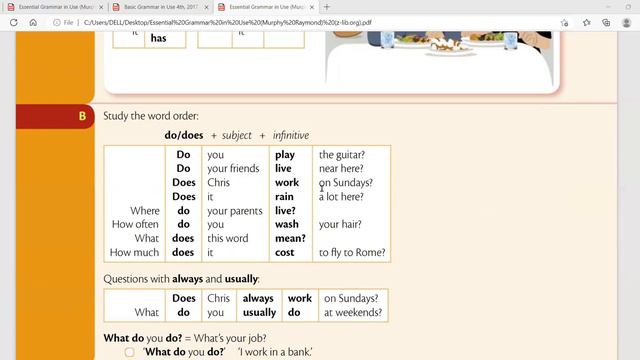The width and height of the screenshot is (640, 360).
Task: Click 'near here?' text
Action: 341,168
